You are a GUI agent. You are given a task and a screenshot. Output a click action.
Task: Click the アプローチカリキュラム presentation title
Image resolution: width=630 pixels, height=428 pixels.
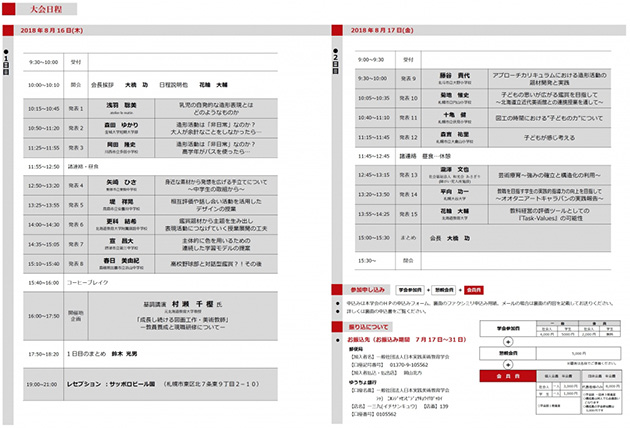click(549, 79)
